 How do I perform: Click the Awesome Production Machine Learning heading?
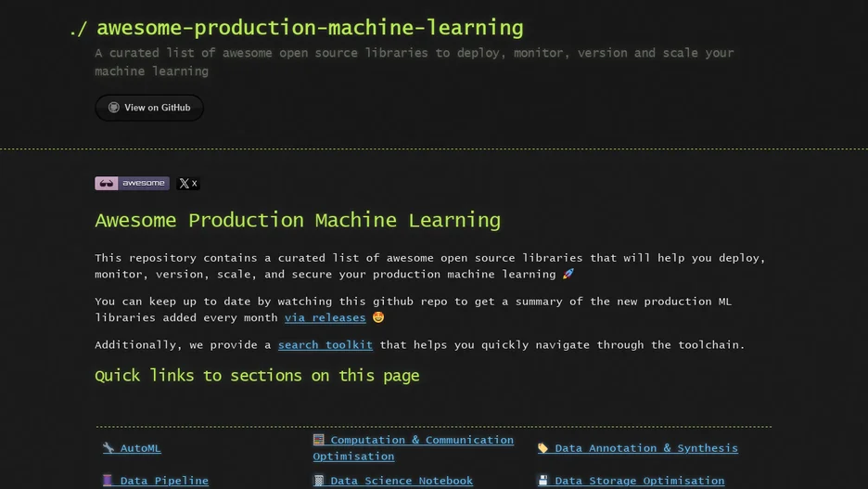[x=298, y=220]
